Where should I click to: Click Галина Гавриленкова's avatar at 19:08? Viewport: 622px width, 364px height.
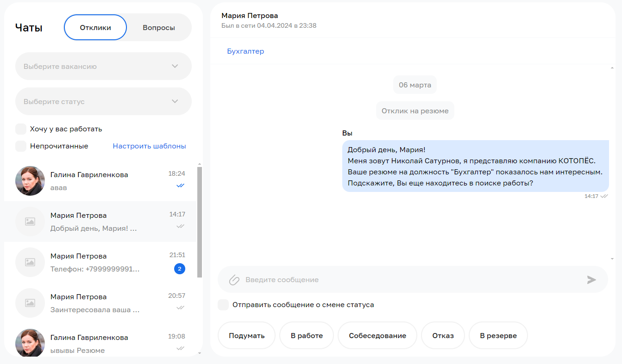point(30,343)
